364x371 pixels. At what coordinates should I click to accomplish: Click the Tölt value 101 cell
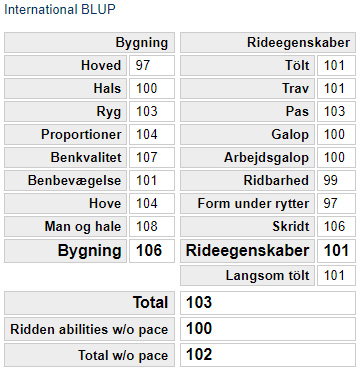click(x=336, y=65)
